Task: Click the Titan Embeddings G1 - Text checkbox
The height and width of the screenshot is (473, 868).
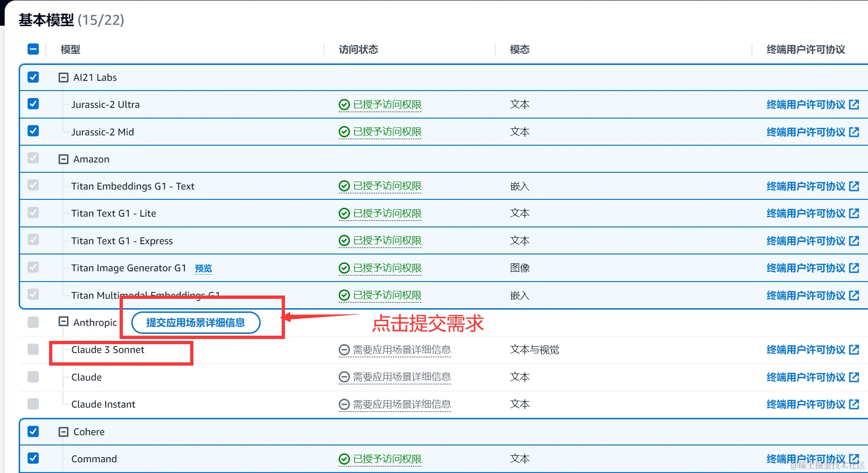Action: (33, 185)
